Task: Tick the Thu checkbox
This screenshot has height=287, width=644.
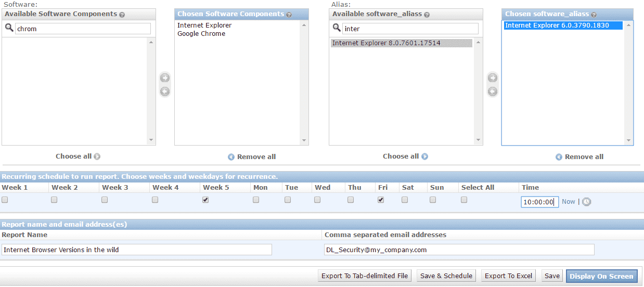Action: pyautogui.click(x=351, y=200)
